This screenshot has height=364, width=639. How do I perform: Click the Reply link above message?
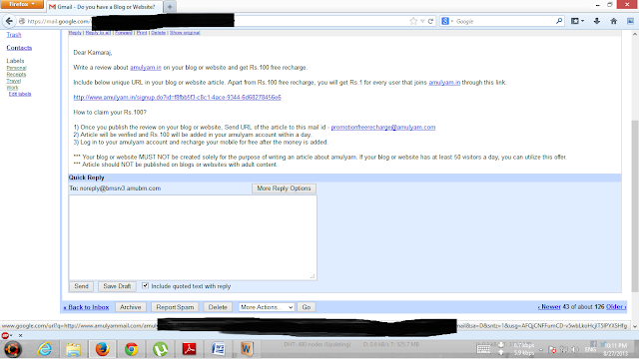pyautogui.click(x=75, y=33)
